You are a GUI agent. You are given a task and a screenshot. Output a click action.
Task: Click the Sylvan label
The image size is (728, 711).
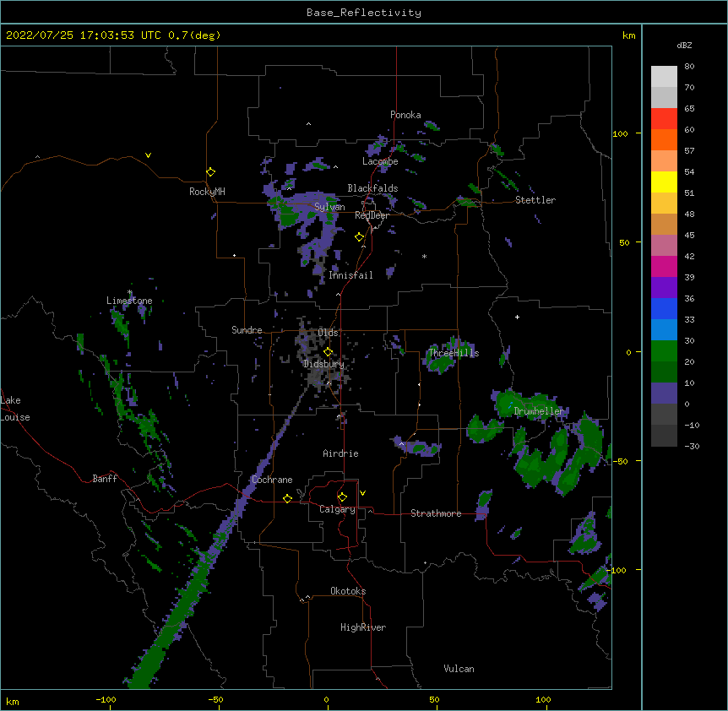(x=329, y=207)
